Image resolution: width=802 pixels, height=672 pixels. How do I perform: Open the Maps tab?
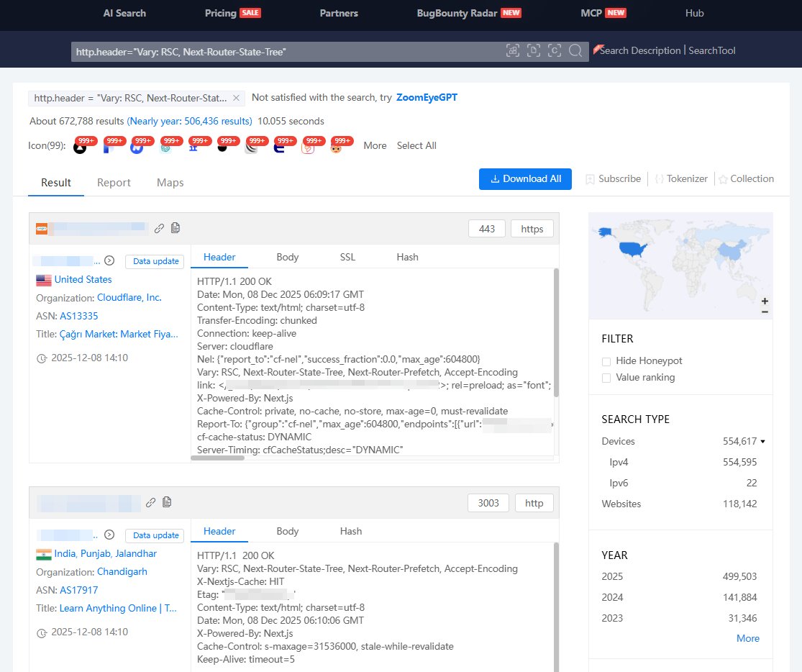(x=170, y=182)
